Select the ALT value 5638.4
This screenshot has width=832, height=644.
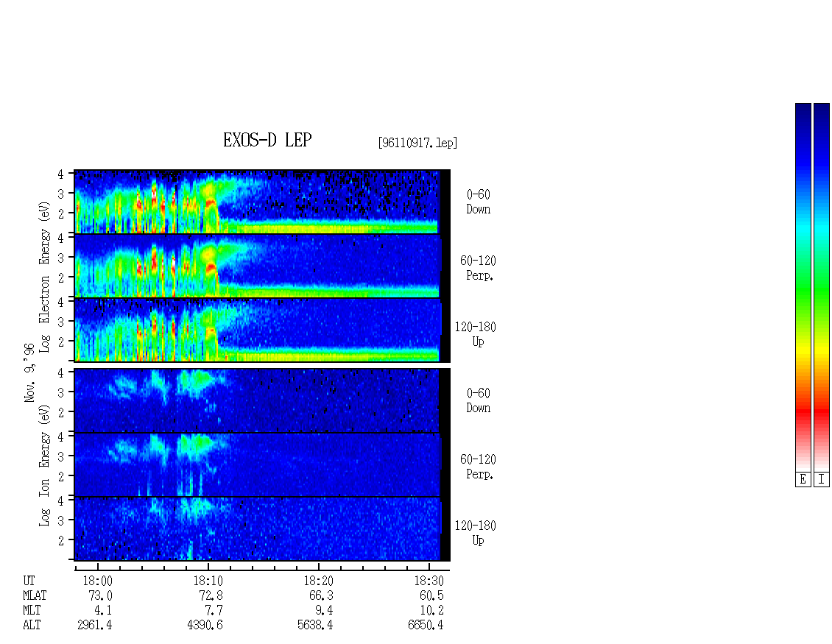315,626
